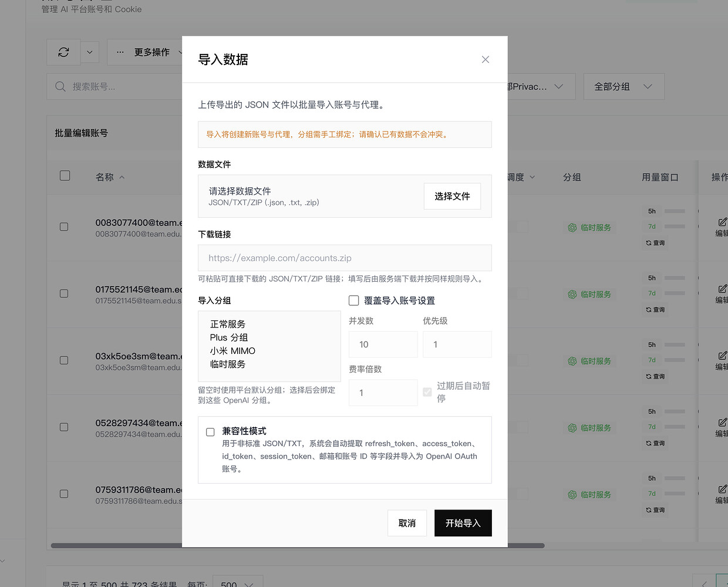
Task: Click 临时服务 group tag in 03xk5oe3sm row
Action: (x=589, y=361)
